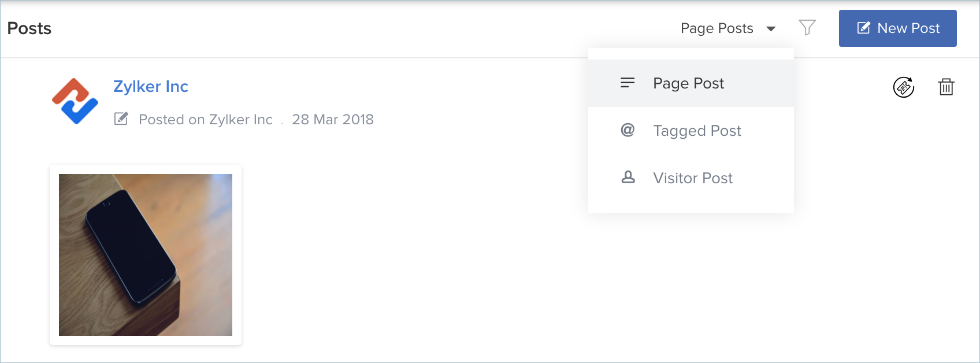This screenshot has height=363, width=980.
Task: Select Page Post from the menu
Action: tap(688, 83)
